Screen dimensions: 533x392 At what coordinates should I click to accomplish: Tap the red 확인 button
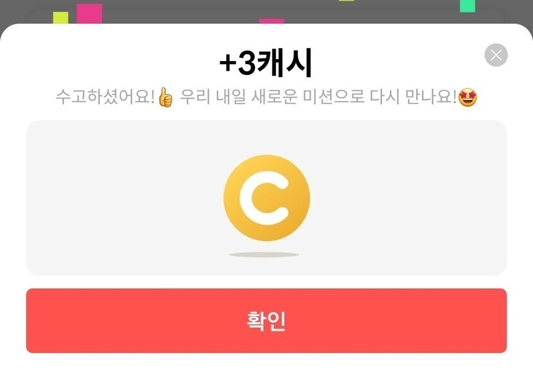(x=266, y=321)
